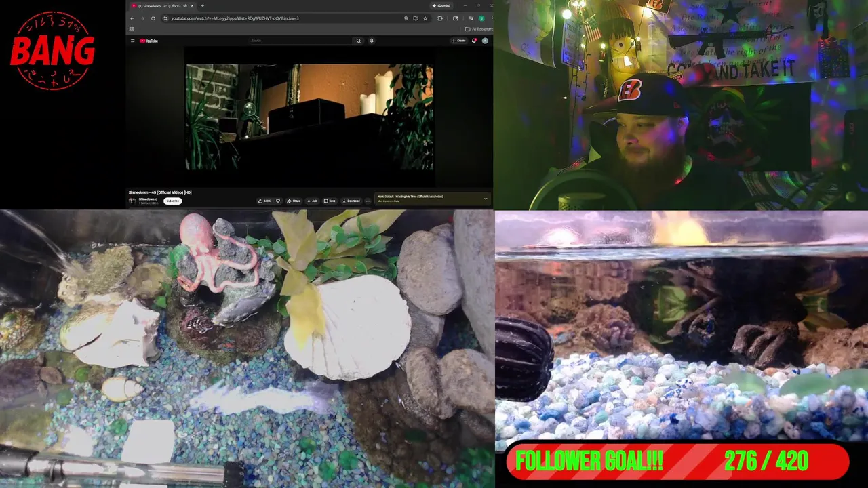
Task: Open the apps grid in bookmarks bar
Action: [132, 29]
